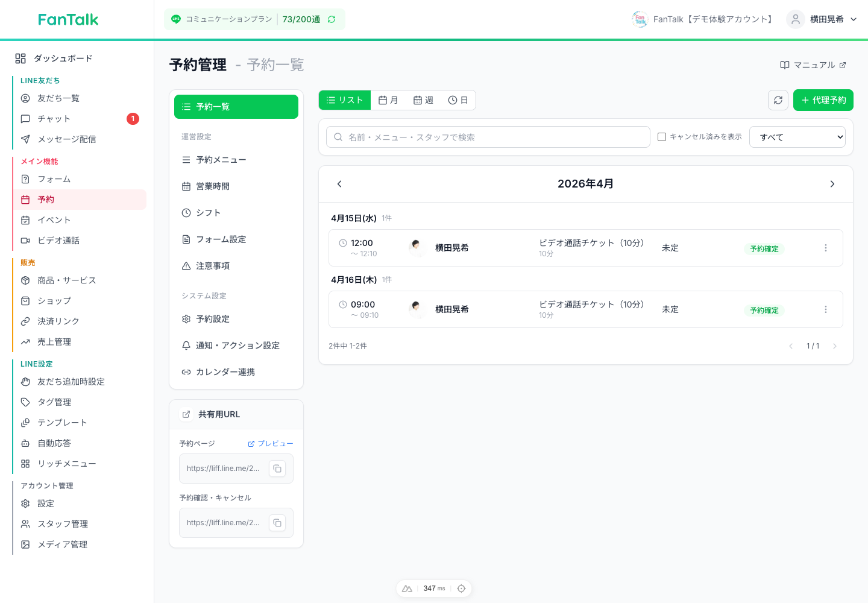Image resolution: width=868 pixels, height=603 pixels.
Task: Open the すべて status filter dropdown
Action: (x=797, y=137)
